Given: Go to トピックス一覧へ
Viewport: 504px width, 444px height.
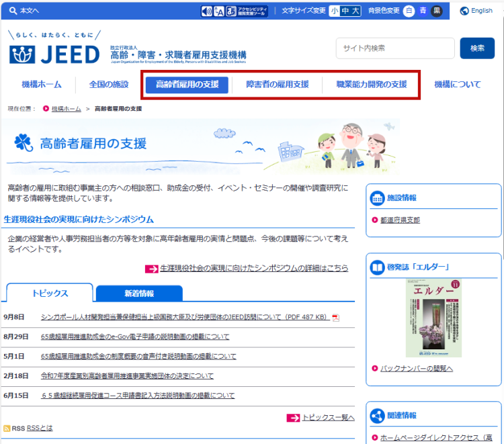Looking at the screenshot, I should 328,418.
